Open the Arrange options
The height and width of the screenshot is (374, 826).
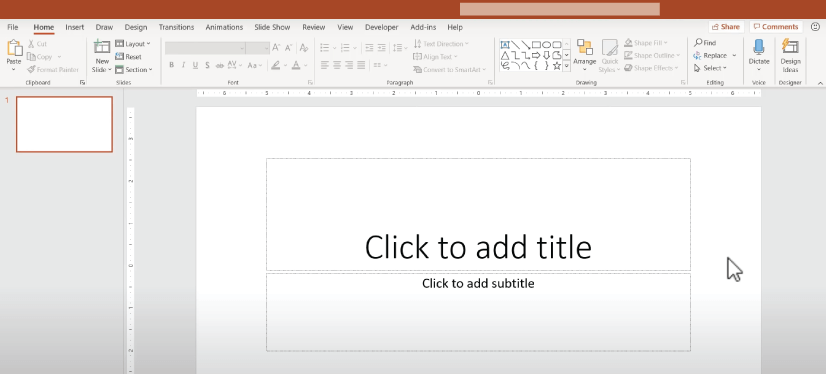(584, 55)
